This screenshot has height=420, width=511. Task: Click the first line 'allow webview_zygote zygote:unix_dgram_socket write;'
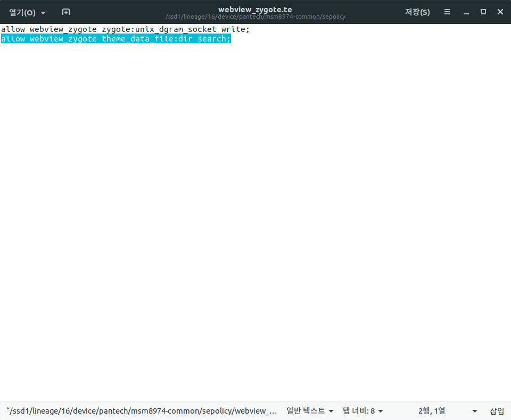(125, 29)
